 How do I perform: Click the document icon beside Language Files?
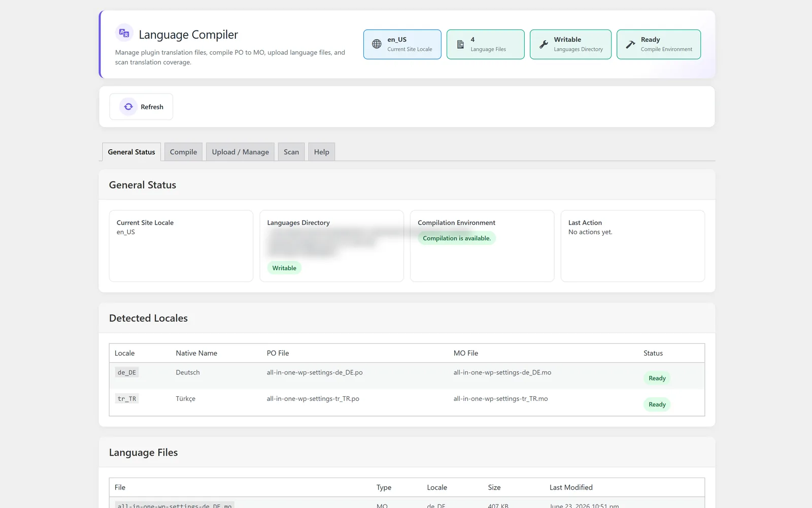pos(460,44)
